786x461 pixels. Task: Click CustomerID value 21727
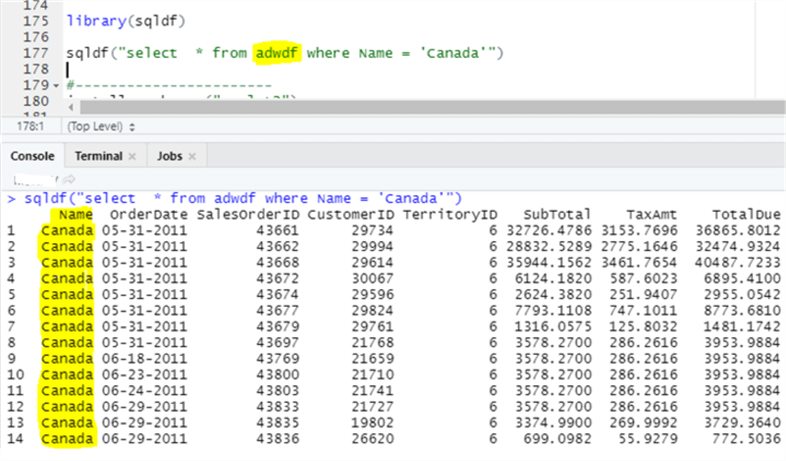[372, 407]
